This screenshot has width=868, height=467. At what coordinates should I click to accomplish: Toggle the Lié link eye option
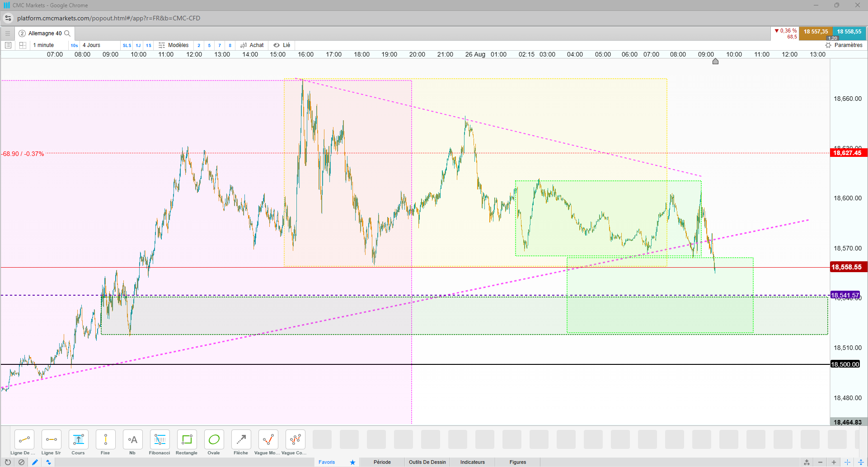pos(282,45)
